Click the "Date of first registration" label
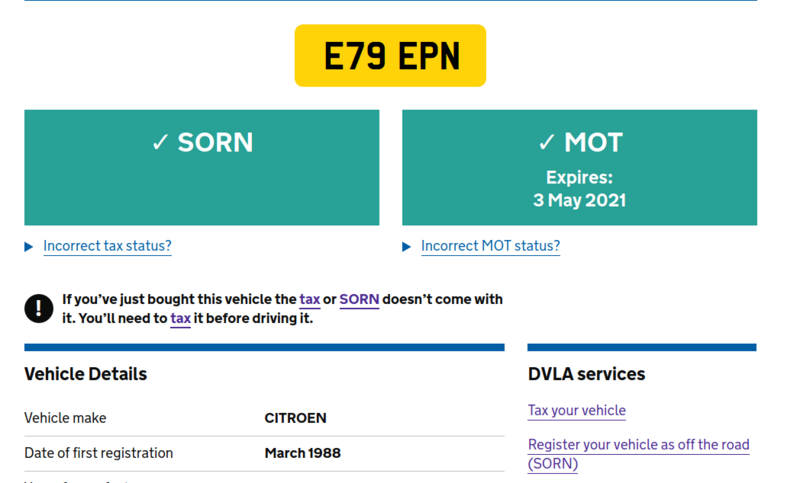The image size is (800, 483). tap(98, 453)
